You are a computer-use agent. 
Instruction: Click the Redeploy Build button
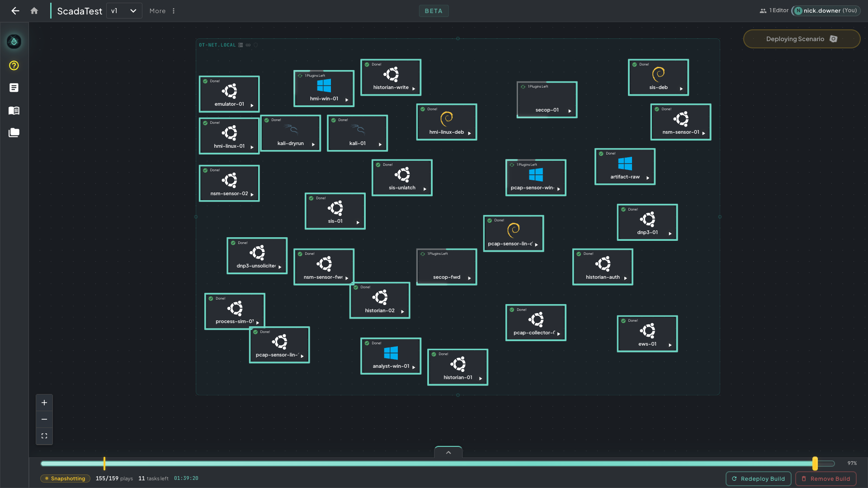point(759,479)
